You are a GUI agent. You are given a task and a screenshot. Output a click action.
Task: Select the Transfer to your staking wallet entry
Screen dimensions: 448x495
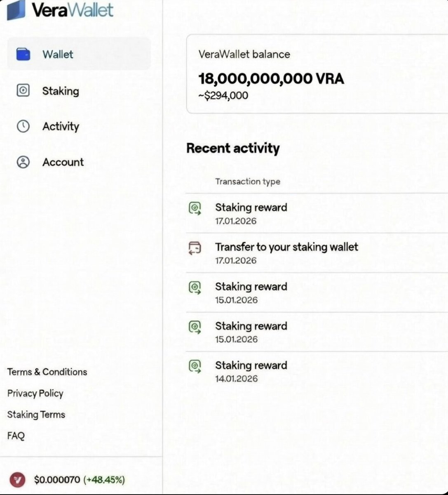click(317, 253)
